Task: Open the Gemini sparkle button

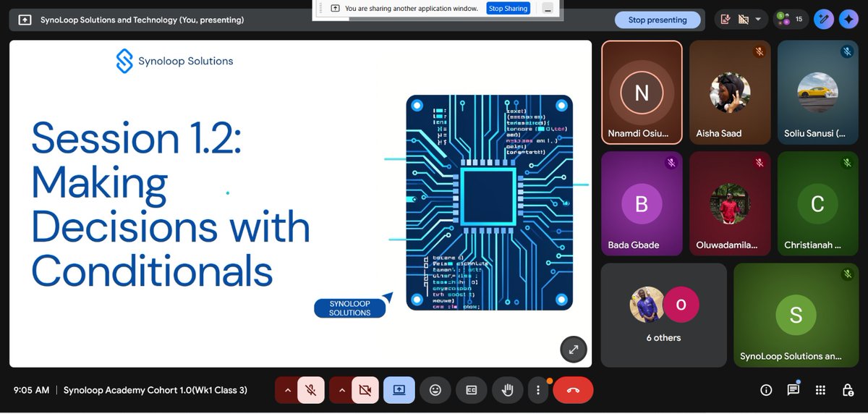Action: 848,20
